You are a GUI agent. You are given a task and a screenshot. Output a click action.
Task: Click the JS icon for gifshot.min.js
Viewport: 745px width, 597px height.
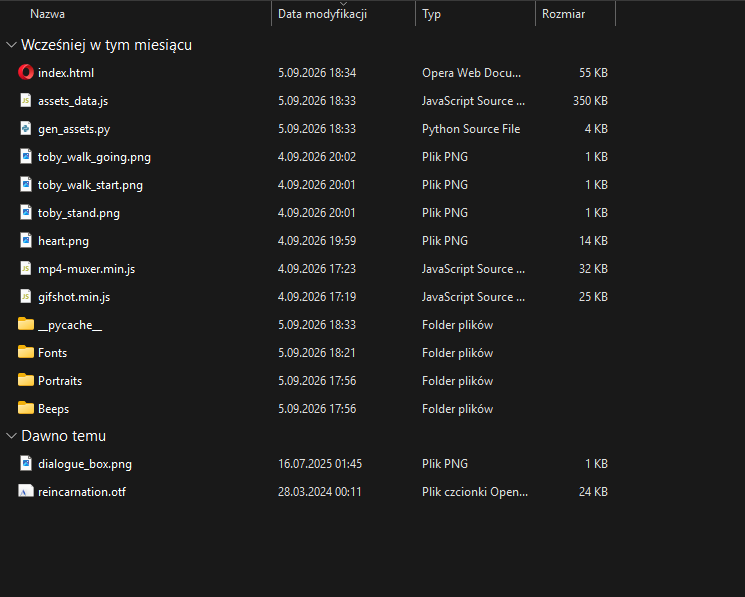26,296
